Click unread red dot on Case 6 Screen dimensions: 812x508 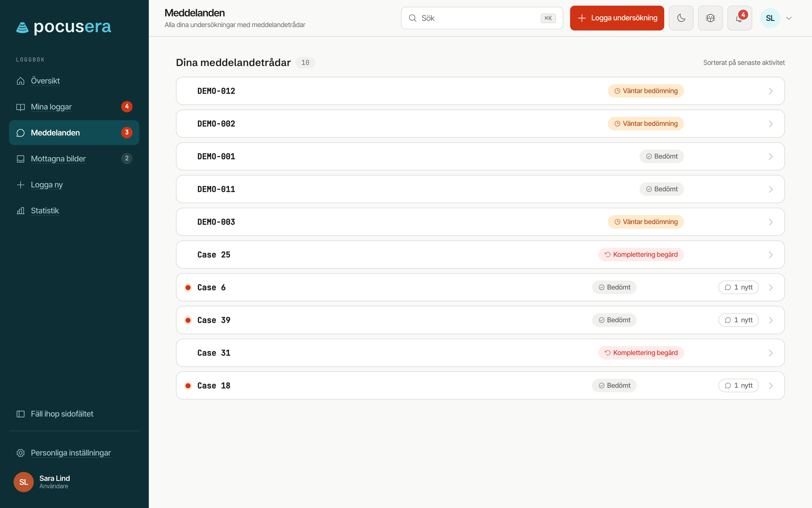click(x=188, y=288)
